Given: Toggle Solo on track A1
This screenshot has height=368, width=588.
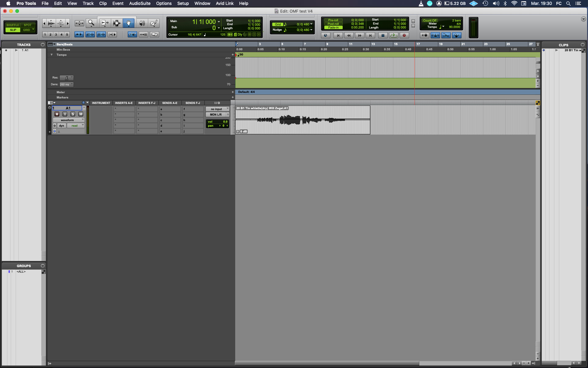Looking at the screenshot, I should pyautogui.click(x=73, y=114).
